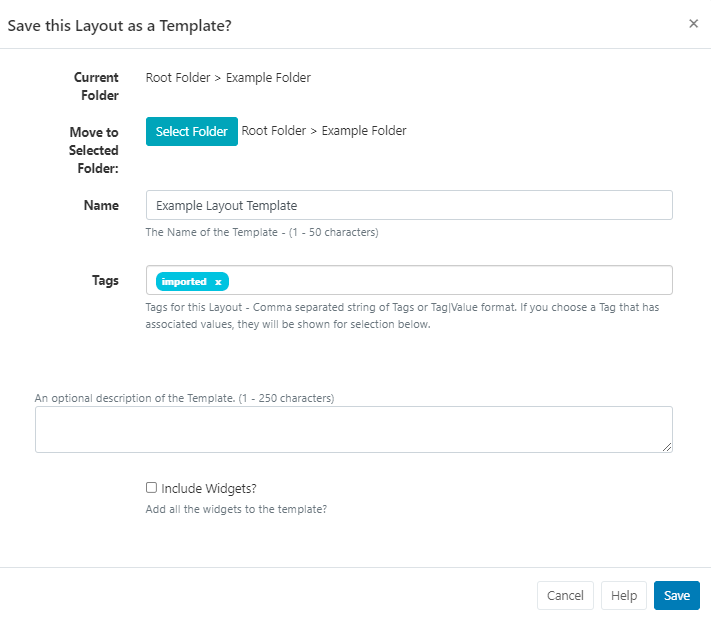Click the Tags field label
Screen dimensions: 711x622
(x=104, y=280)
